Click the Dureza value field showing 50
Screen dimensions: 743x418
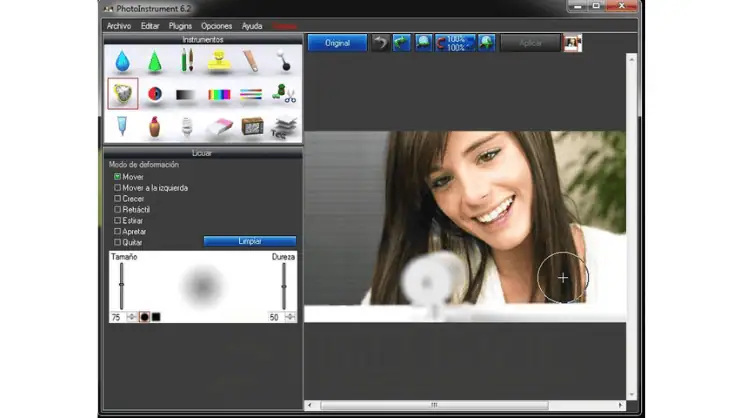[276, 317]
